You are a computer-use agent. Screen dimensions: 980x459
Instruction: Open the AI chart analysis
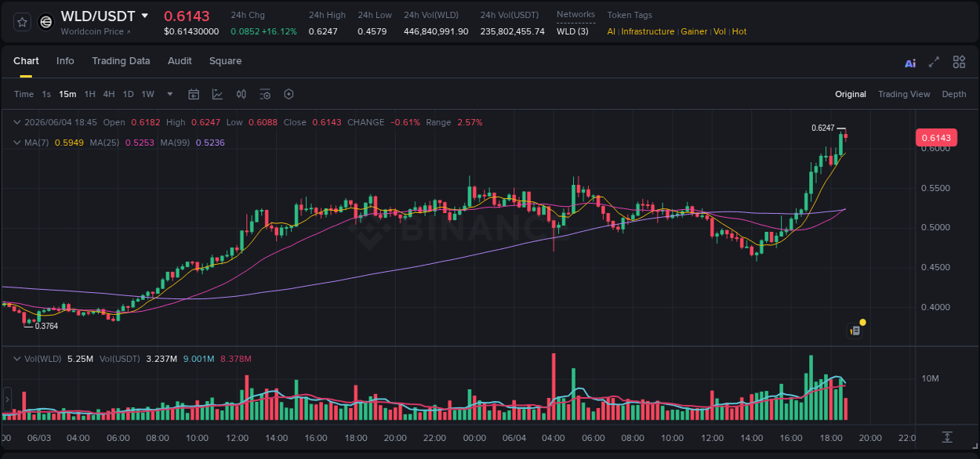(910, 63)
